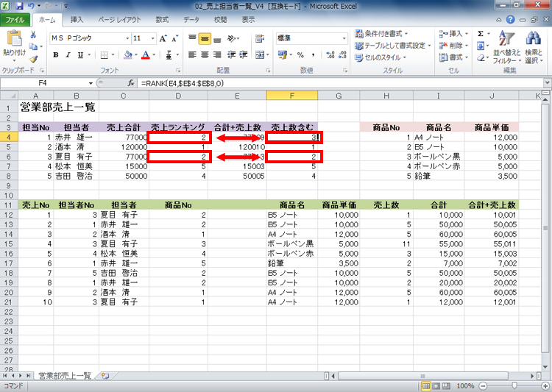The width and height of the screenshot is (552, 392).
Task: Click the Copy icon in the clipboard group
Action: pos(33,46)
